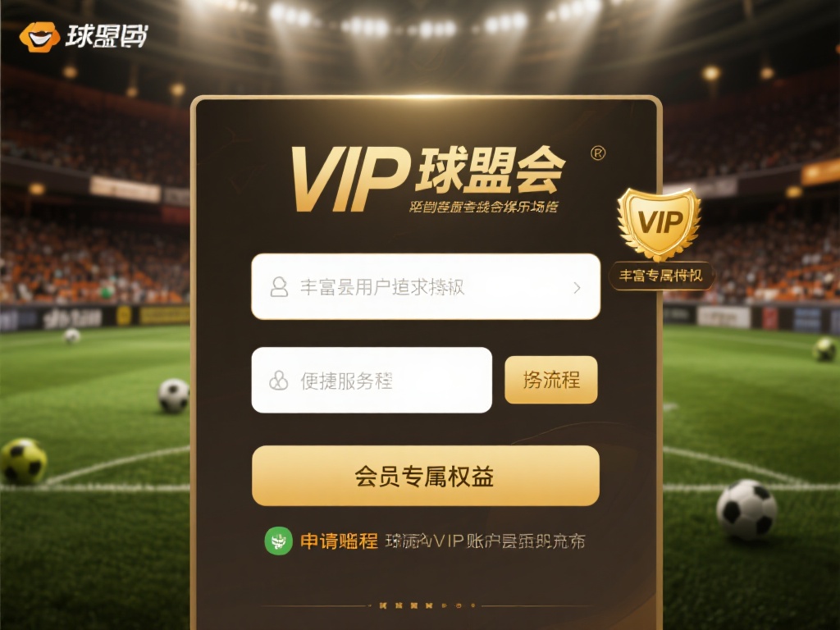Open the 丰富专属特权 label pill

[x=660, y=276]
